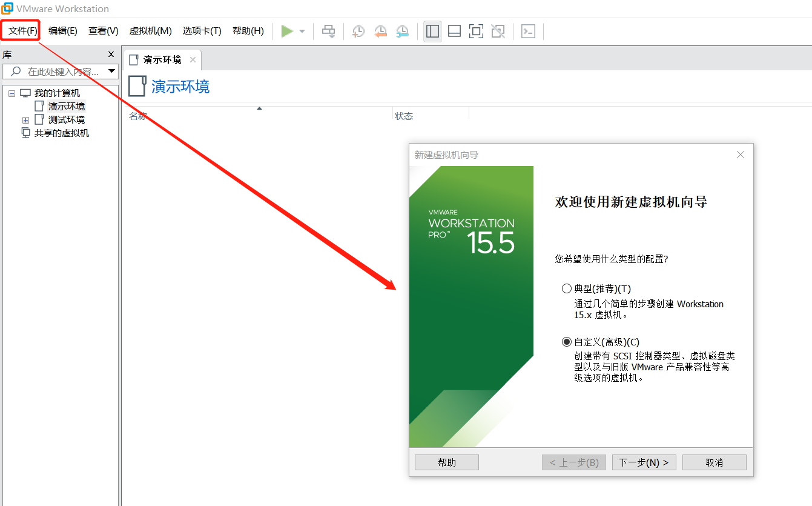The height and width of the screenshot is (506, 812).
Task: Open the 虚拟机(M) menu
Action: (x=150, y=31)
